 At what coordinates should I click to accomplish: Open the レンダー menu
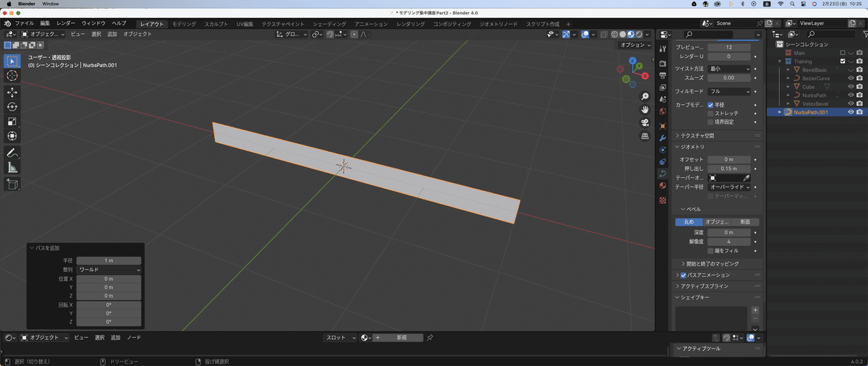tap(65, 23)
